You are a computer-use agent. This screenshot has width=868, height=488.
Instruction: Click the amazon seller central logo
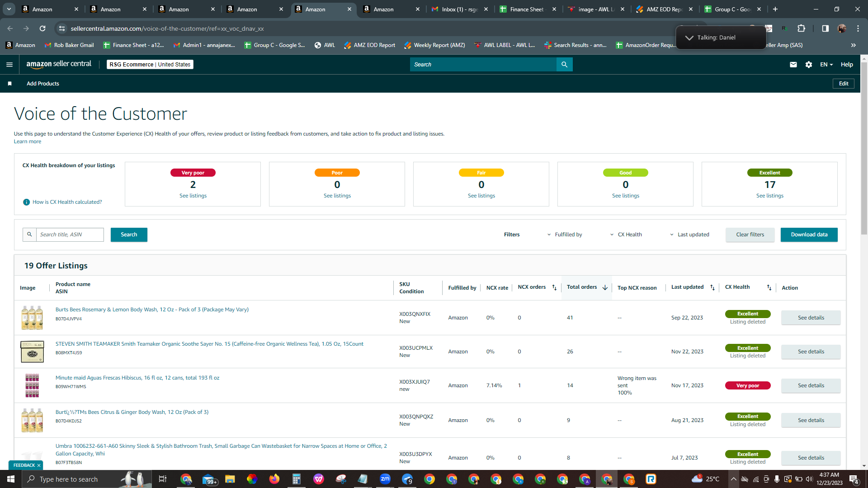(x=59, y=64)
